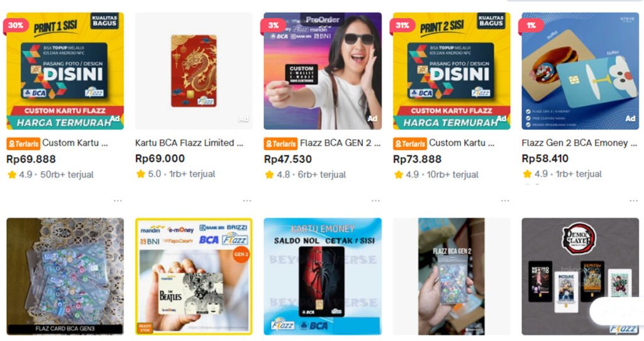Open the three-dot menu under the Flazz BCA GEN 2 product
The image size is (644, 341).
[x=376, y=201]
